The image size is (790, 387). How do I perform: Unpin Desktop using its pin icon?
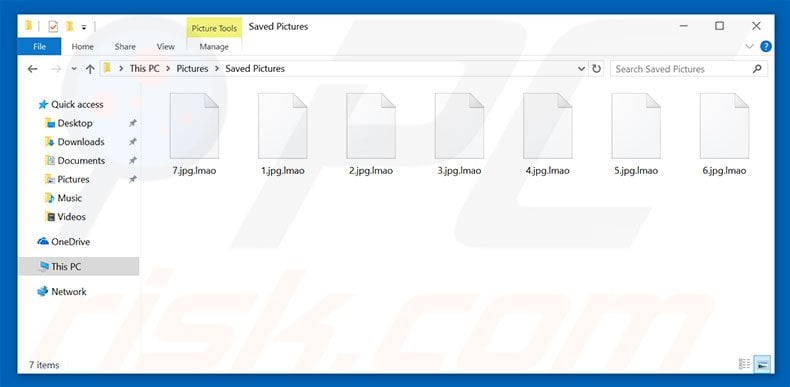[132, 123]
